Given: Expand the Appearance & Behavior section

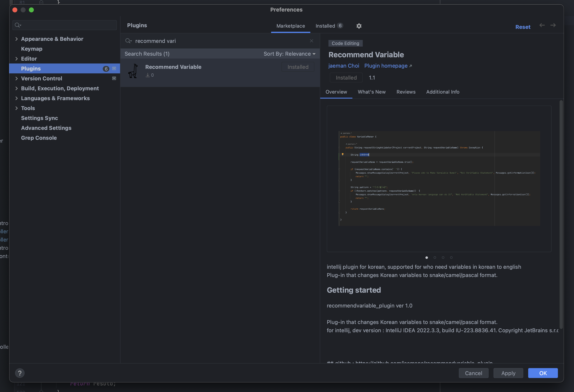Looking at the screenshot, I should 17,39.
